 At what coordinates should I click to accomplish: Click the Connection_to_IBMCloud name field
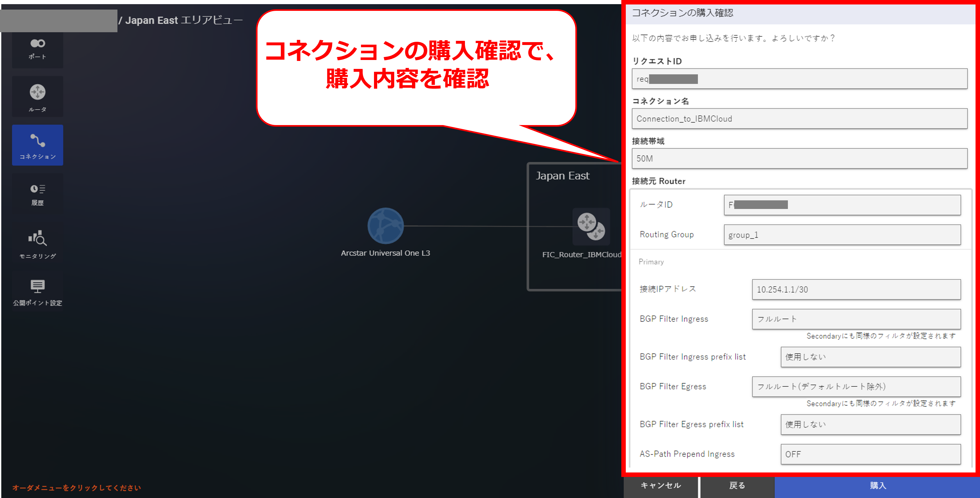point(799,119)
